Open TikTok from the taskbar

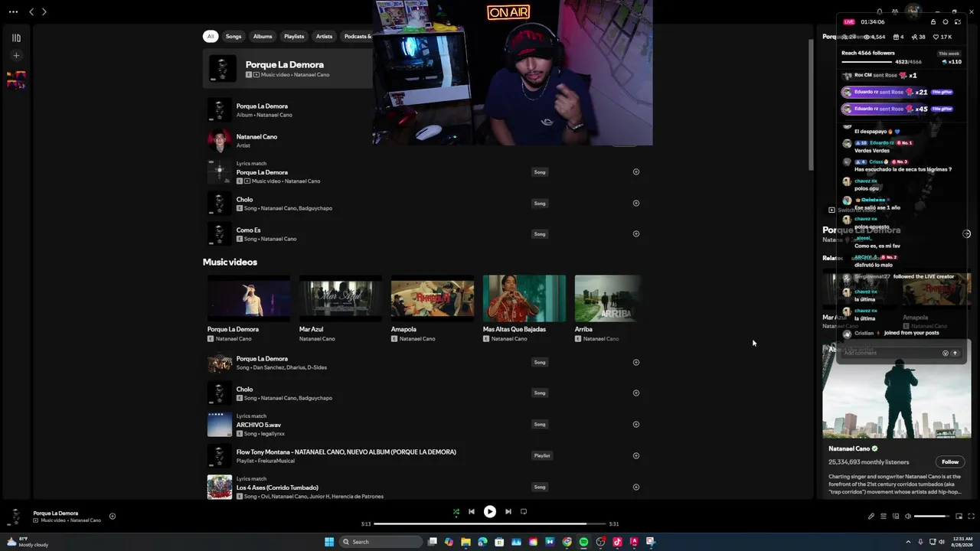click(x=617, y=542)
